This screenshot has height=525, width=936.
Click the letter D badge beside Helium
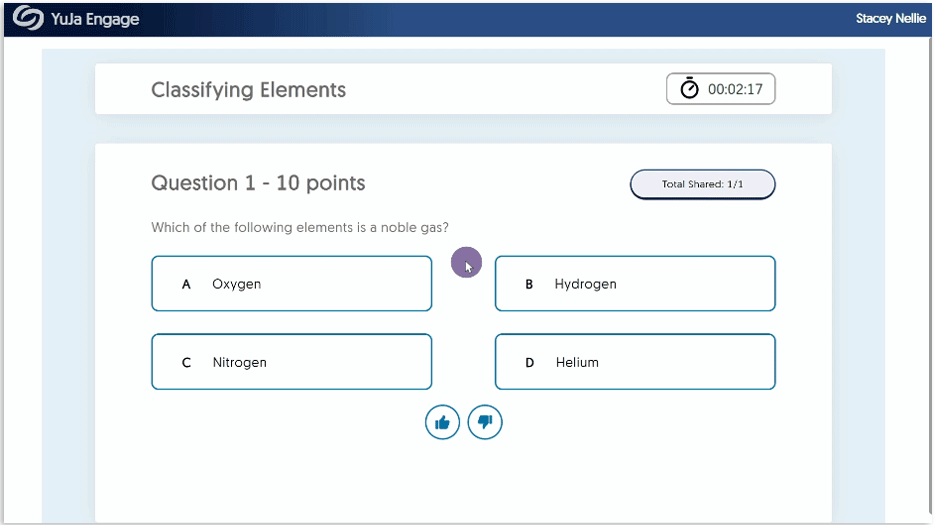pyautogui.click(x=529, y=363)
